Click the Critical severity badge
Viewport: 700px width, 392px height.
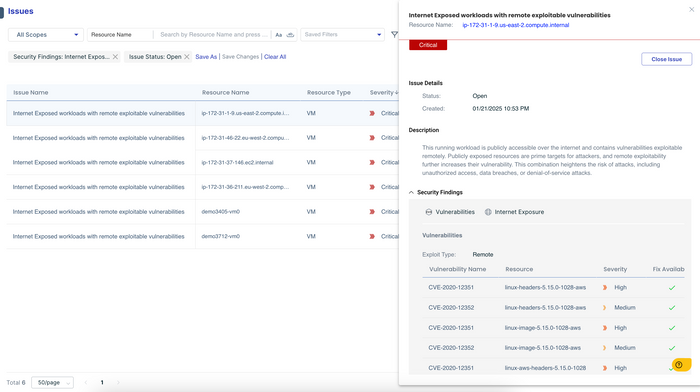(428, 45)
